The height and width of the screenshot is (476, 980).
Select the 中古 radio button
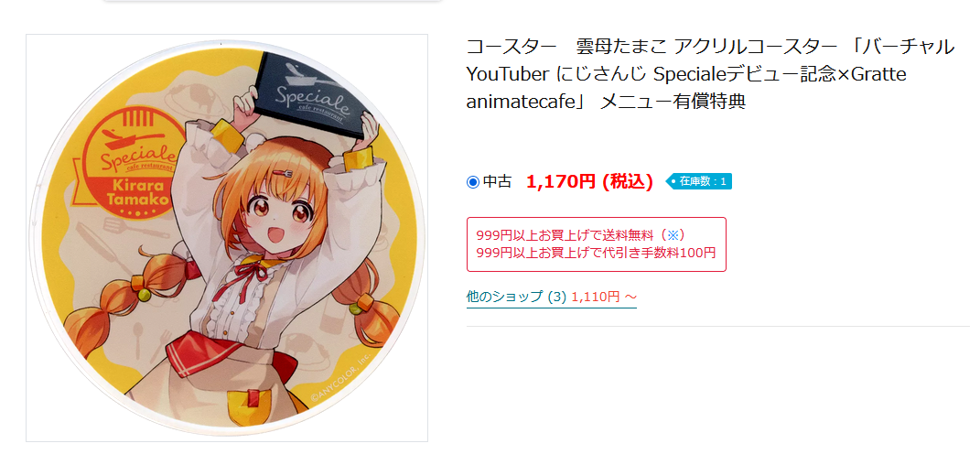pos(473,182)
